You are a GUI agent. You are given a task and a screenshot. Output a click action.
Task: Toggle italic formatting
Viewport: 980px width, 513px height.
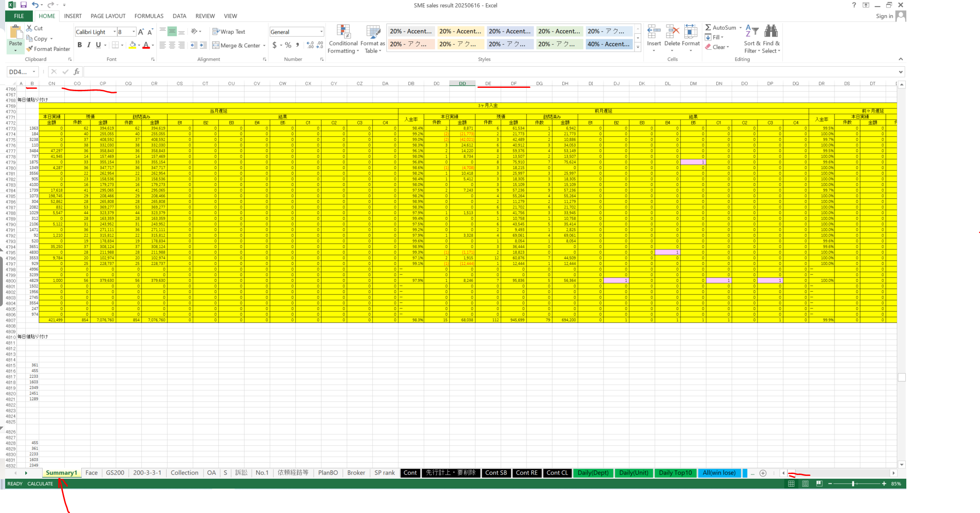tap(89, 45)
